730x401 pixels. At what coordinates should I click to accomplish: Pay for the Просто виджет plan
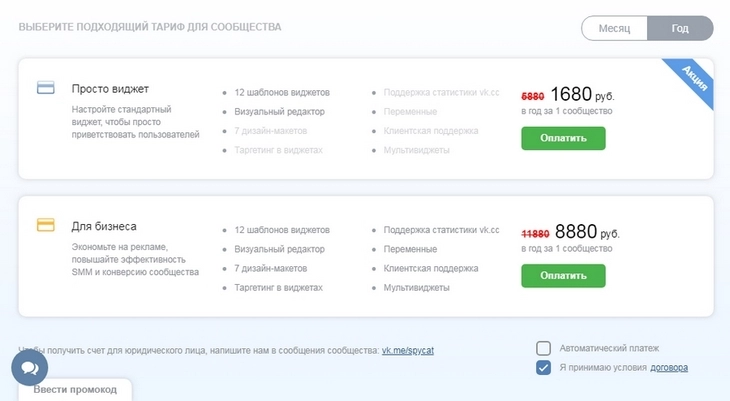click(563, 138)
